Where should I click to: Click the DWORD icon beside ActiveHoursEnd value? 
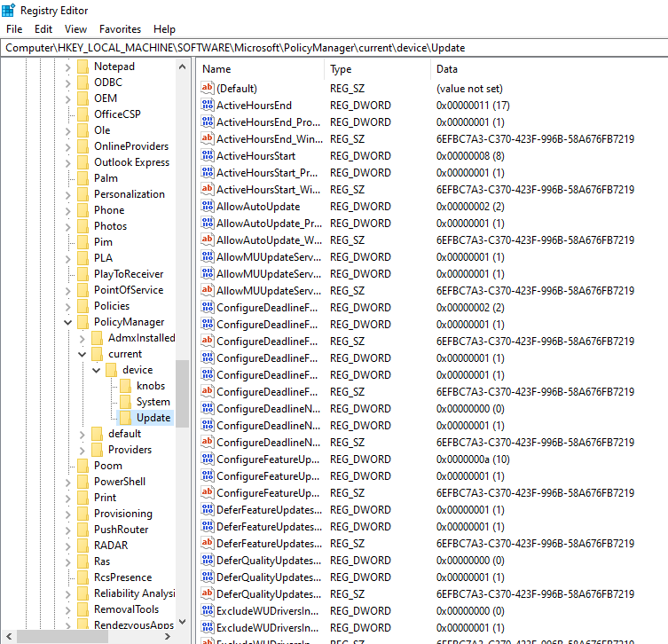(x=208, y=106)
